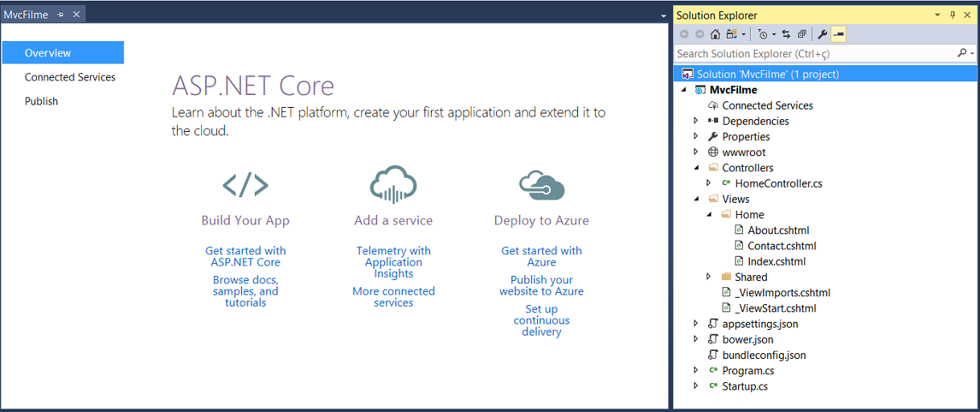Close the Solution Explorer panel
Viewport: 980px width, 412px height.
pos(968,15)
